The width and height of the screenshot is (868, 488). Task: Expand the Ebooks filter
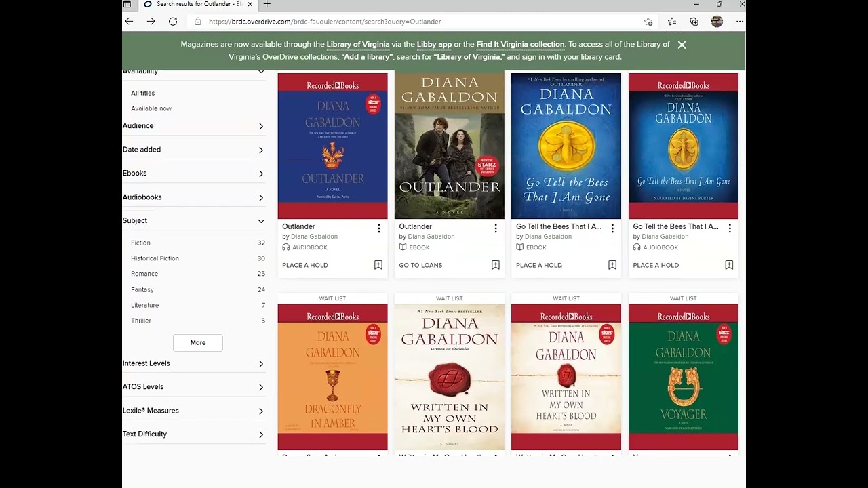click(193, 174)
